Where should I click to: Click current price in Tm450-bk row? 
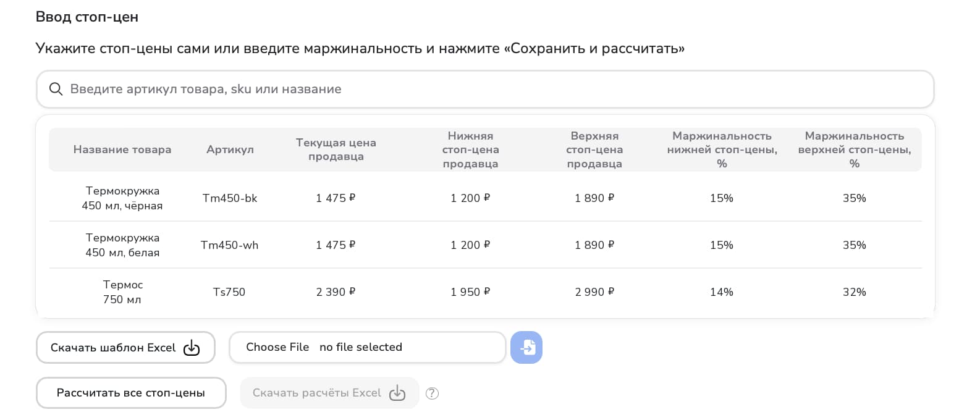tap(336, 198)
